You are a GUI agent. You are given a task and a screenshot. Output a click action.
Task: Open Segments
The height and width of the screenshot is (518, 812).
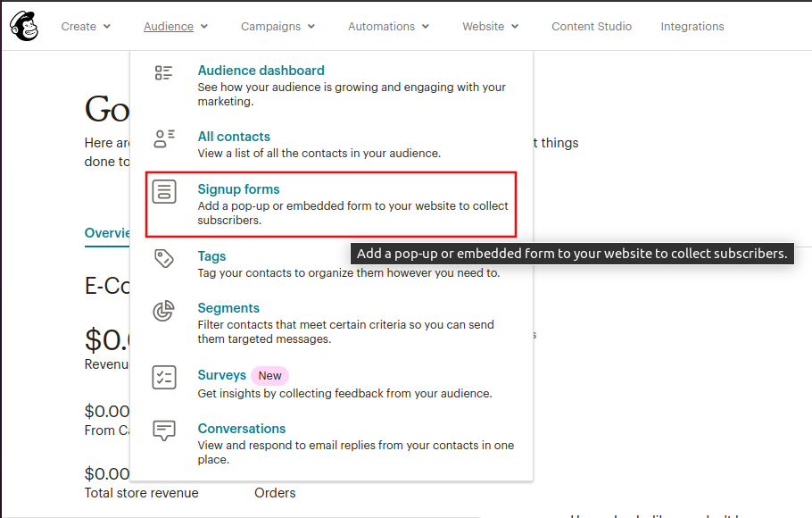pyautogui.click(x=228, y=308)
